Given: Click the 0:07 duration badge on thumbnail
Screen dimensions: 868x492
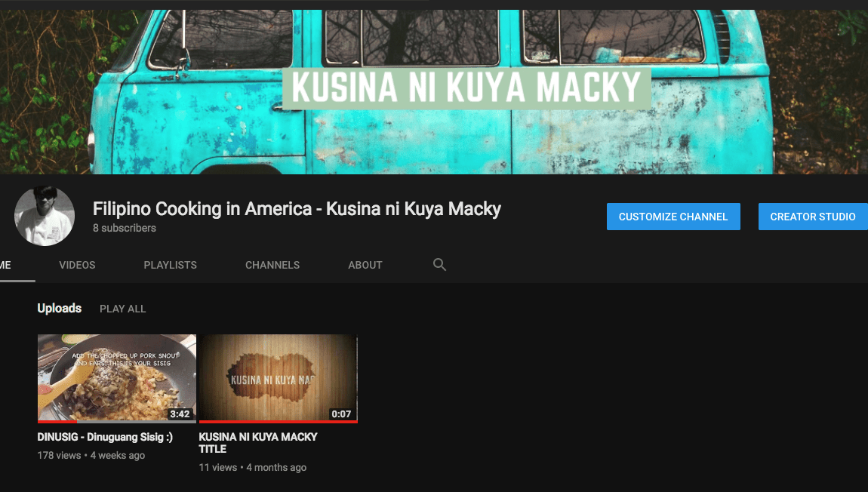Looking at the screenshot, I should click(341, 414).
